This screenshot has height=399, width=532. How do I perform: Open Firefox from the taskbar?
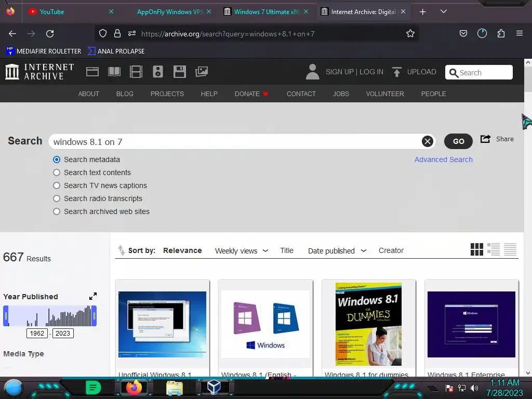coord(134,387)
